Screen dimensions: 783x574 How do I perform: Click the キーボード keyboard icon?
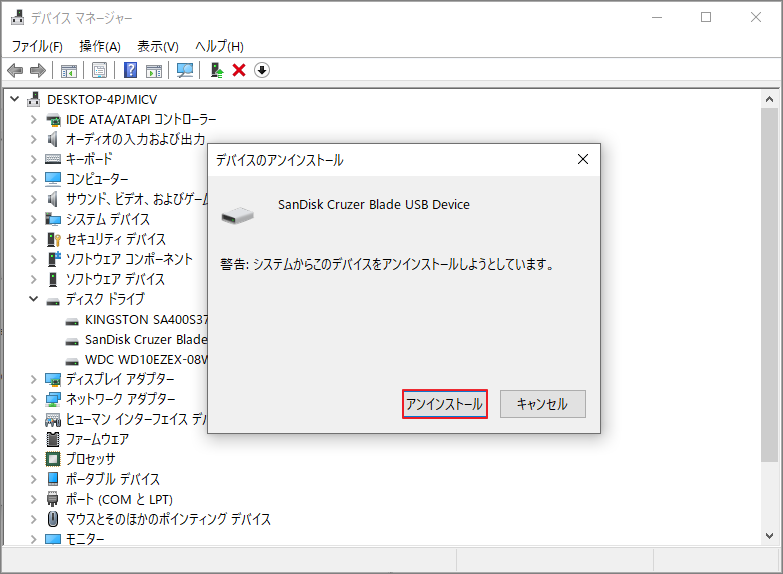(x=53, y=159)
